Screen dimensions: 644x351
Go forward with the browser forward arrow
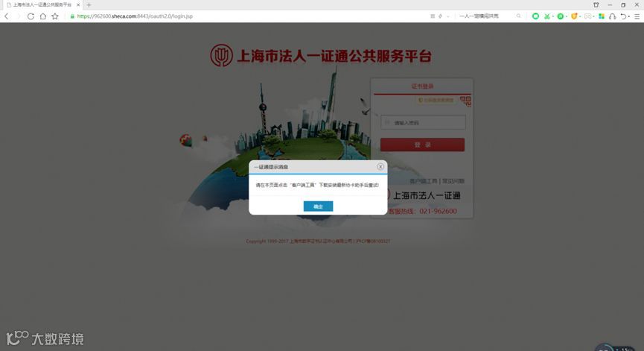click(18, 16)
